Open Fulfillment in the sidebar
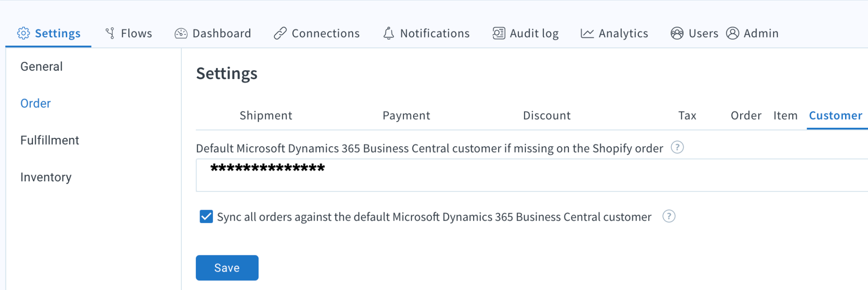 click(50, 140)
